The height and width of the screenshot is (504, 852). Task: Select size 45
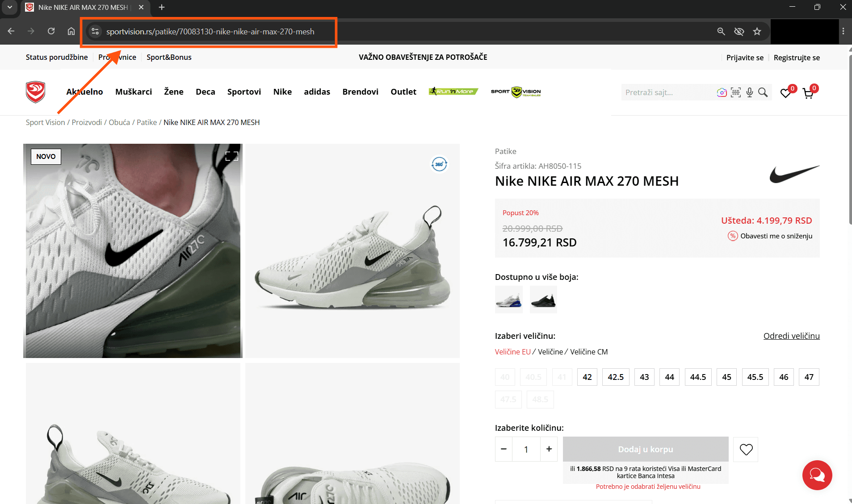(x=726, y=377)
